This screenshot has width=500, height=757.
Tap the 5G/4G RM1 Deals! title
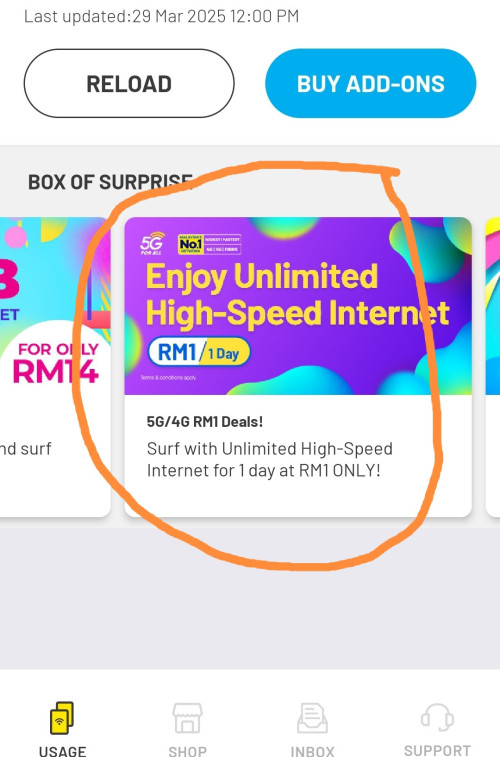pos(205,421)
